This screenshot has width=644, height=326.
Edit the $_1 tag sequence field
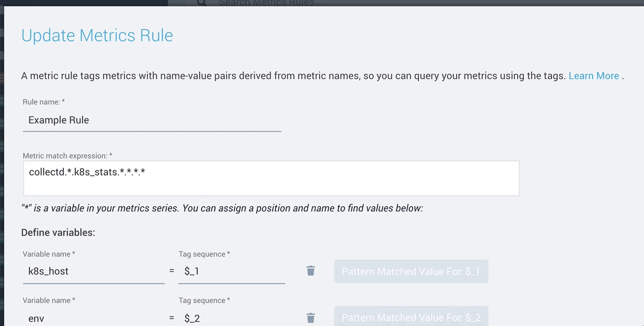click(x=232, y=272)
